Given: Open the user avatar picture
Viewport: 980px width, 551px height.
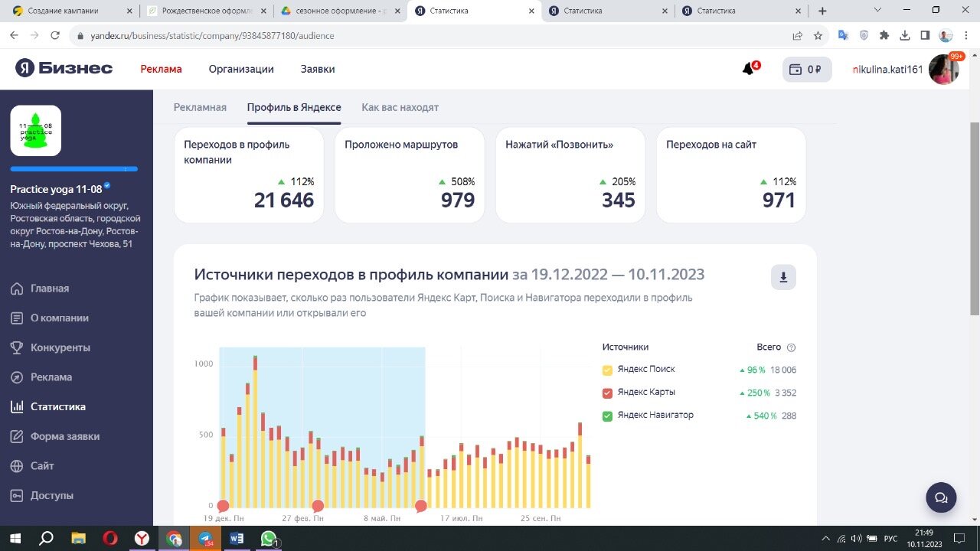Looking at the screenshot, I should (943, 70).
